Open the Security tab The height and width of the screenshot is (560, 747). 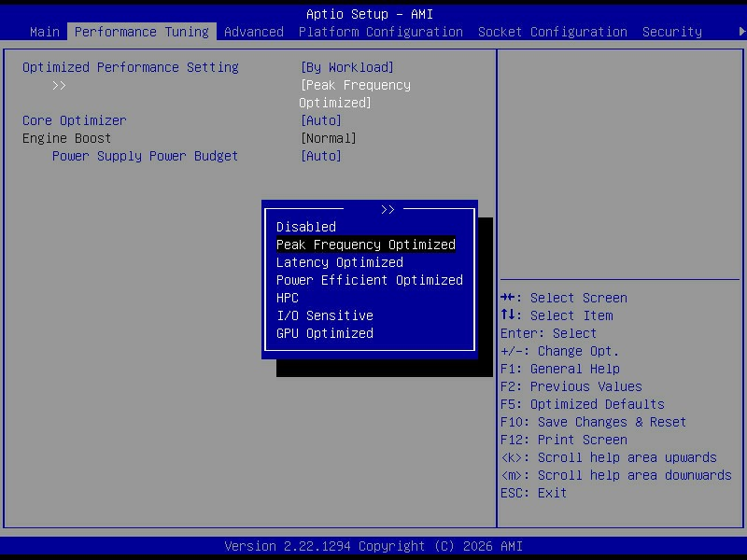[x=671, y=32]
